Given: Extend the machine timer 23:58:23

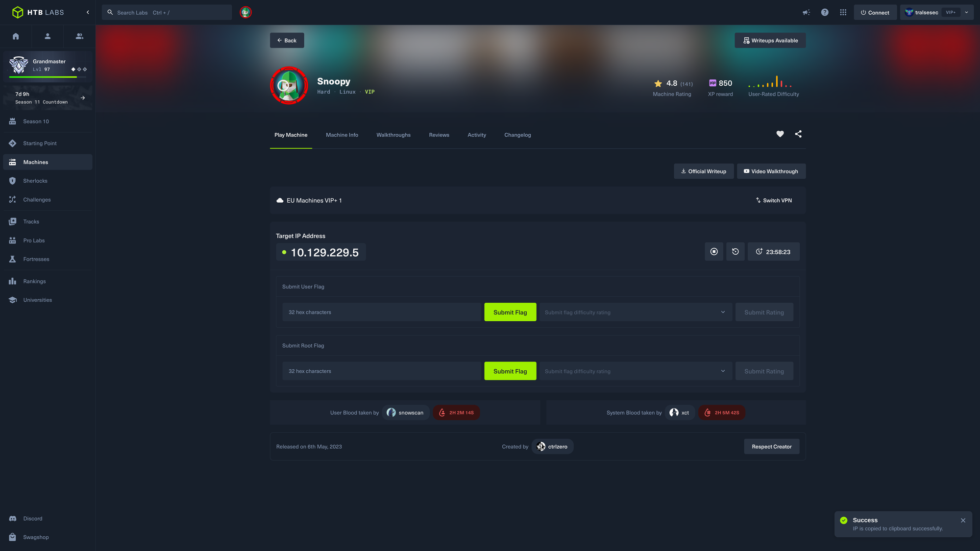Looking at the screenshot, I should pos(774,252).
